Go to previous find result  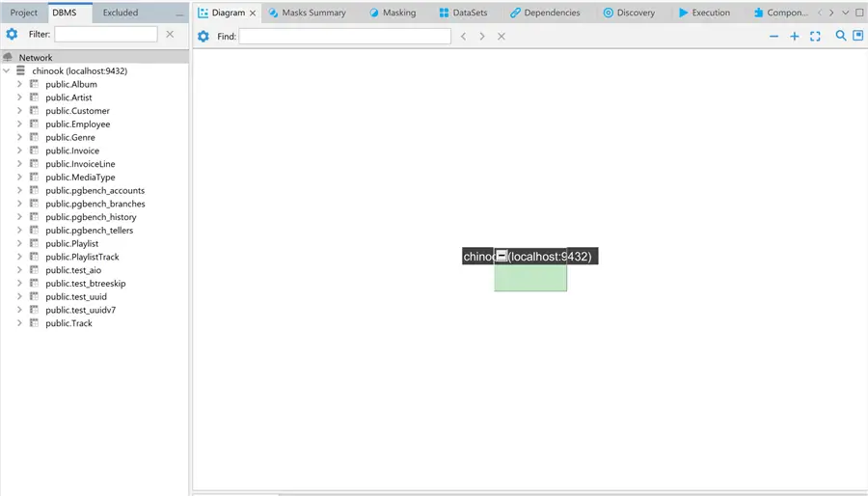pyautogui.click(x=463, y=36)
